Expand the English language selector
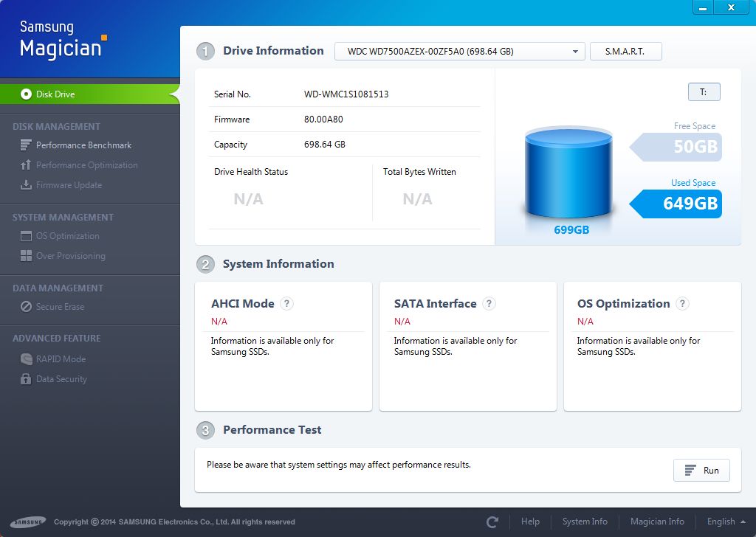 click(725, 522)
